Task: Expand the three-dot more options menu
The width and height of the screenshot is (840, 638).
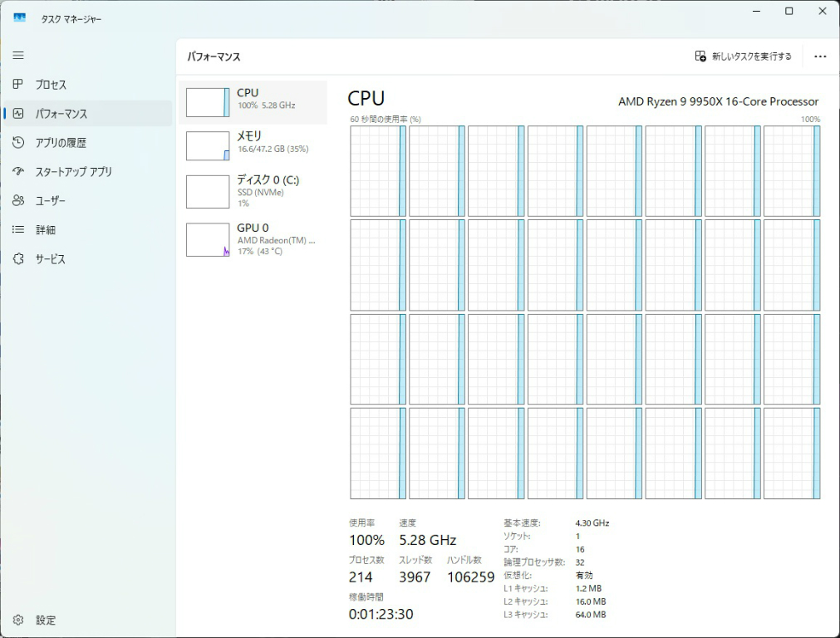Action: [820, 56]
